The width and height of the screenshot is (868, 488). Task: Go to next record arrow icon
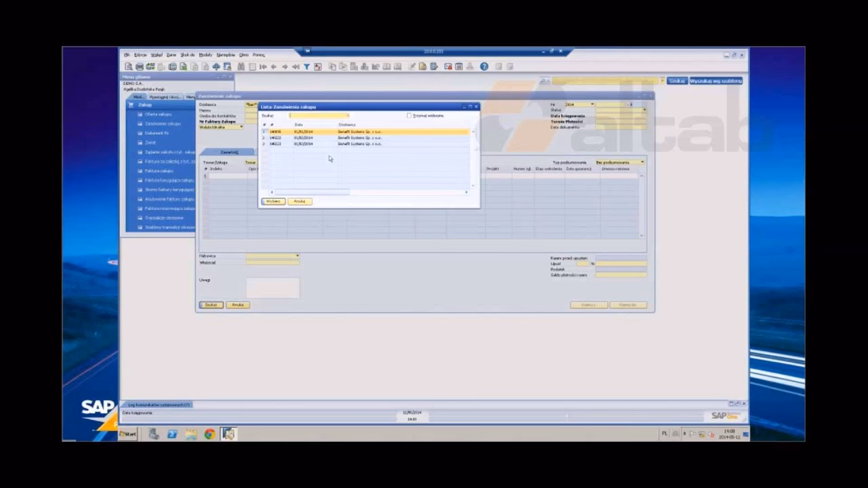[284, 66]
